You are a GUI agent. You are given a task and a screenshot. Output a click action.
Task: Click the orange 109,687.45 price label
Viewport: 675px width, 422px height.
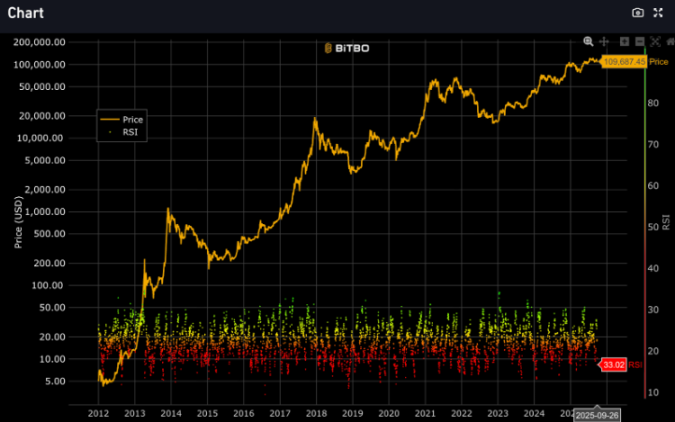pos(624,62)
